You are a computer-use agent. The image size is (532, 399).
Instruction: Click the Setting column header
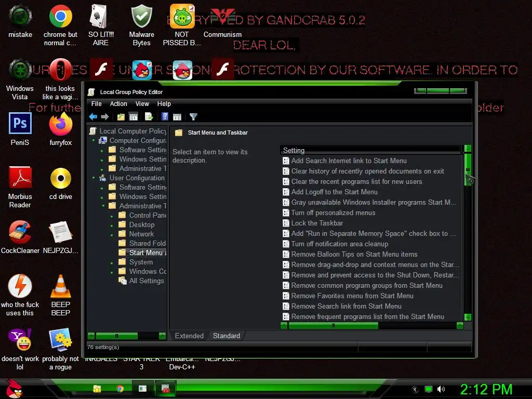coord(370,150)
